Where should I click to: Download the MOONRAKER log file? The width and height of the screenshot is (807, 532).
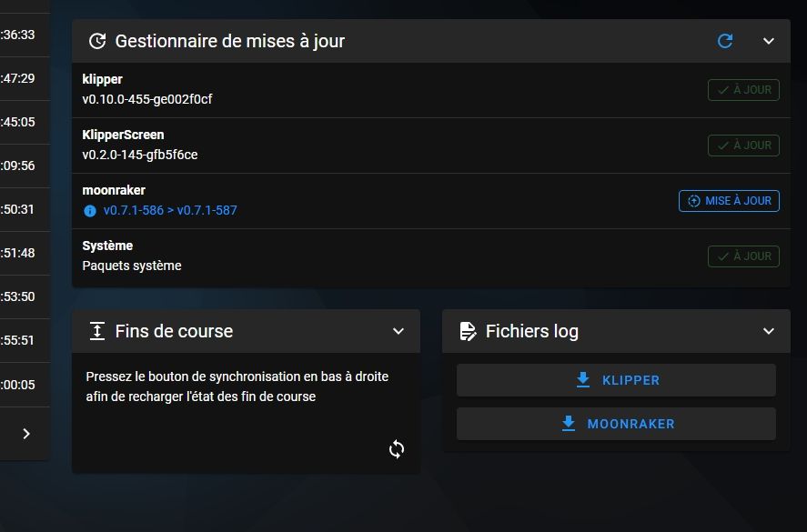pyautogui.click(x=616, y=424)
